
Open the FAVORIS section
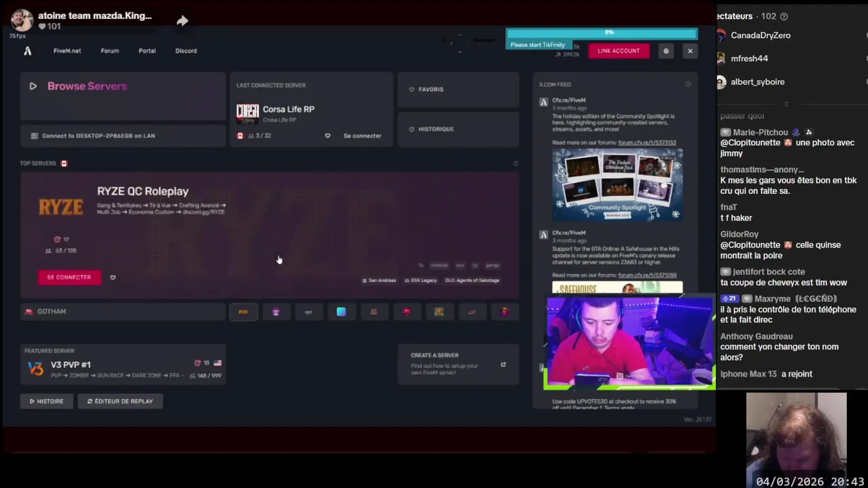pyautogui.click(x=458, y=89)
